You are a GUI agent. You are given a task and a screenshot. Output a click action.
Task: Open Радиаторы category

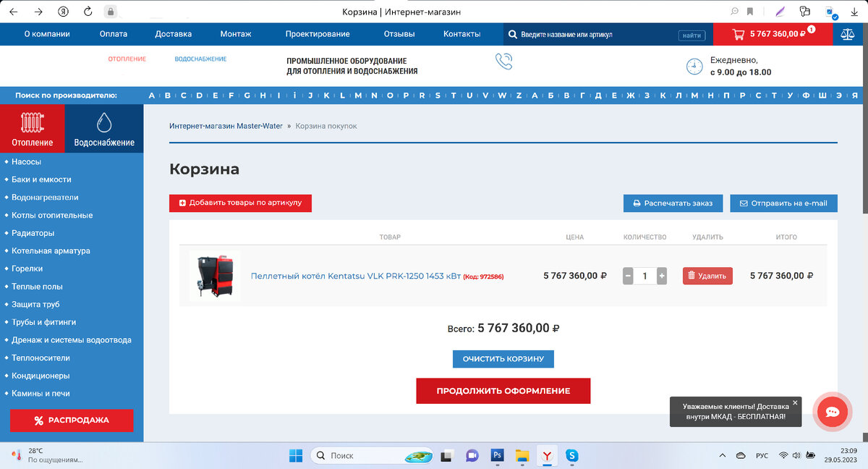point(33,233)
